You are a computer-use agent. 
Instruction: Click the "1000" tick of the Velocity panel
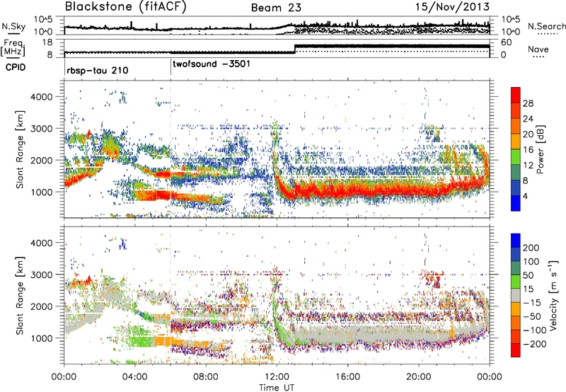41,338
